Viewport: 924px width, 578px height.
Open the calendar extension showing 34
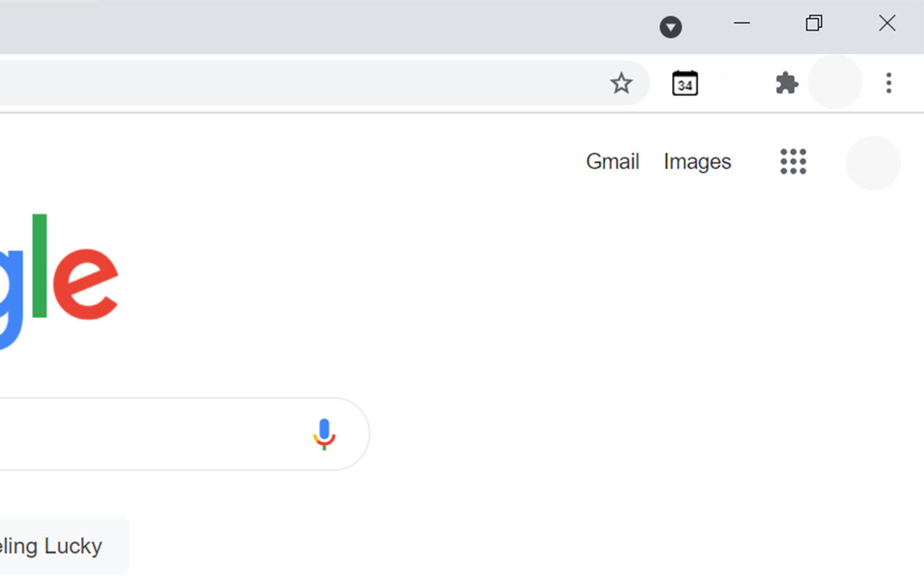684,83
